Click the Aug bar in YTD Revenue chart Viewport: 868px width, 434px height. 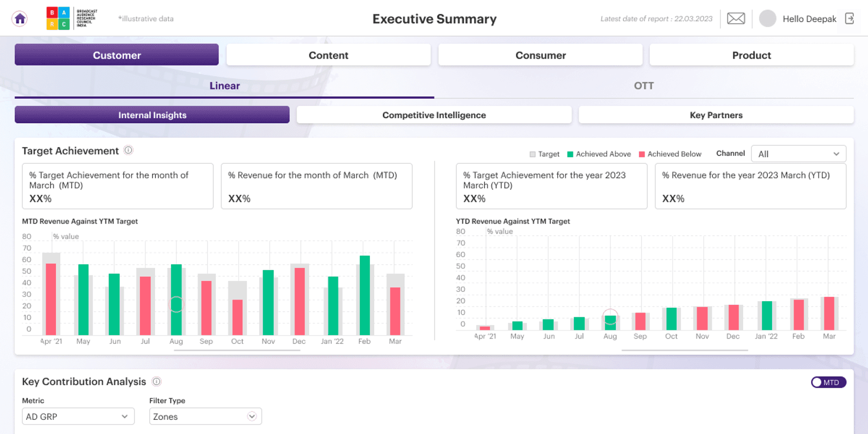click(610, 323)
